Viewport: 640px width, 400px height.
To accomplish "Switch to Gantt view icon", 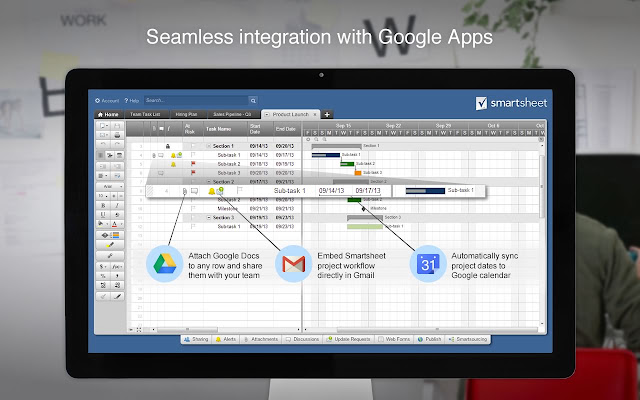I will 110,156.
